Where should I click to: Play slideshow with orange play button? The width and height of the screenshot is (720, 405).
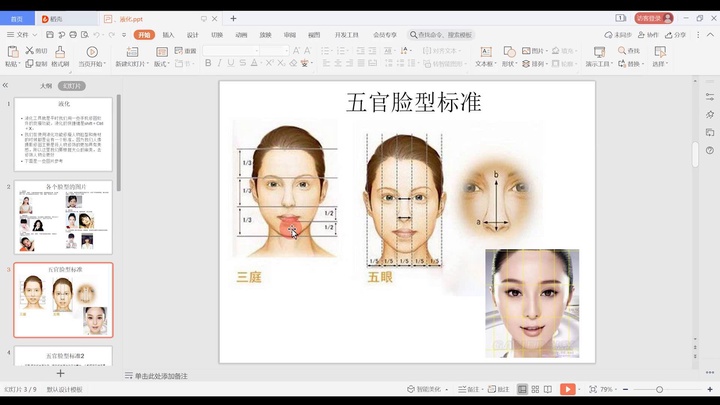[568, 389]
